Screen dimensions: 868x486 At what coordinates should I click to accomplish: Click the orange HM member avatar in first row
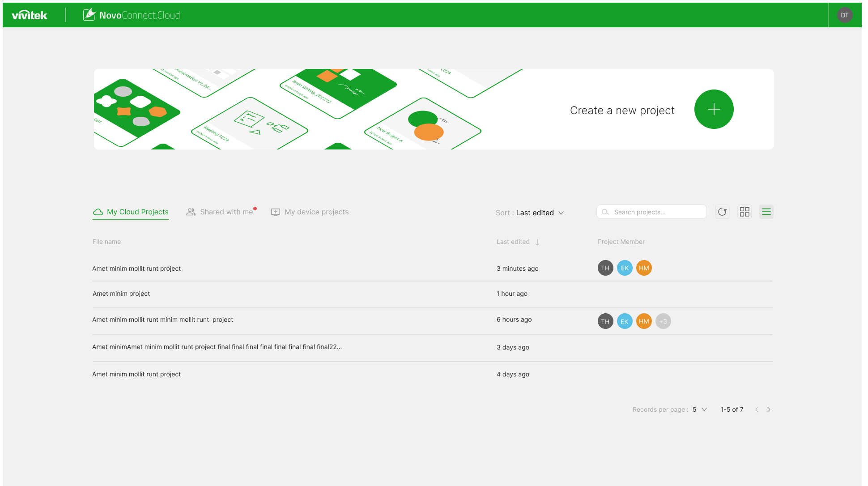coord(644,268)
